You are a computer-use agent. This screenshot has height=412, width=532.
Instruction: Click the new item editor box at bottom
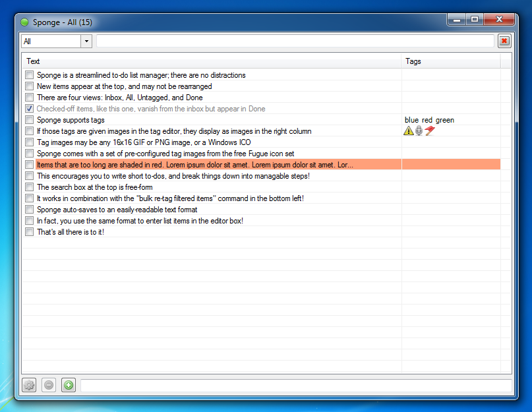(x=295, y=385)
